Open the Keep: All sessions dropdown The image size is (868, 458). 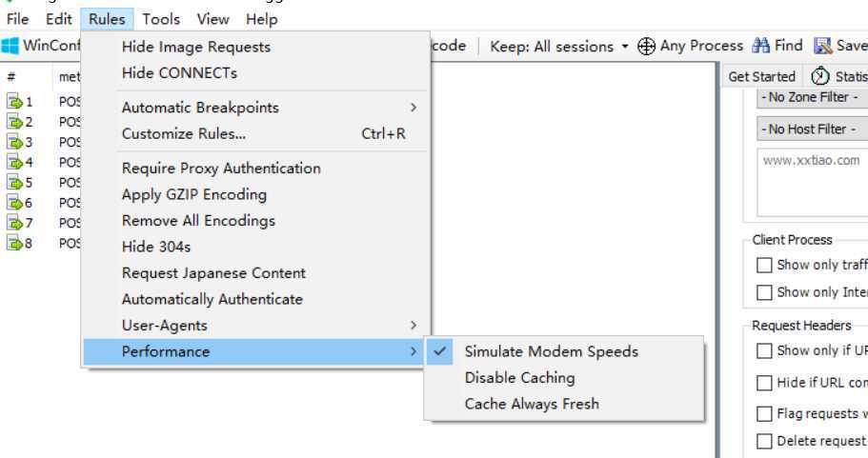click(x=559, y=47)
